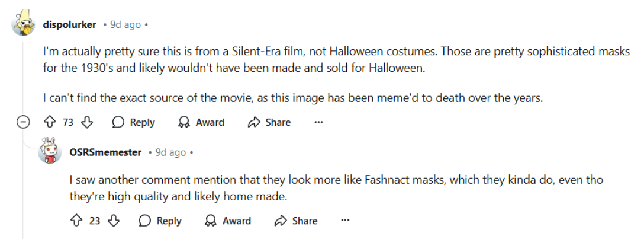This screenshot has height=239, width=644.
Task: Upvote dispolurker's comment
Action: pyautogui.click(x=50, y=122)
